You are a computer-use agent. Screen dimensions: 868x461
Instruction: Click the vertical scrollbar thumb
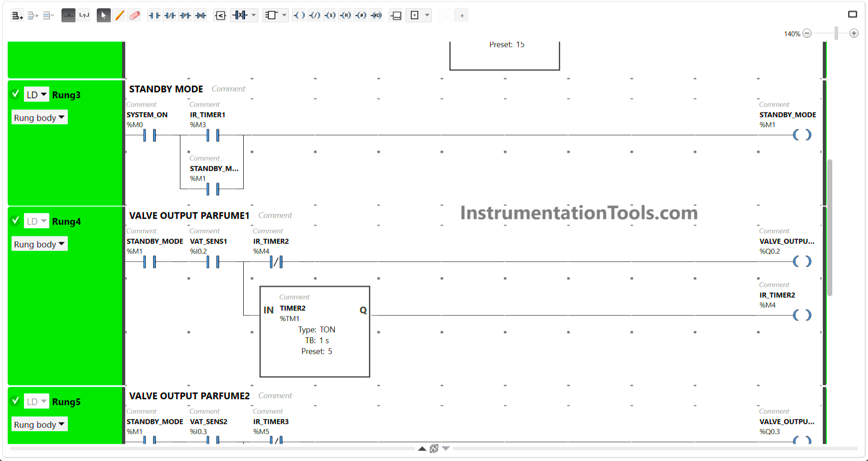830,227
